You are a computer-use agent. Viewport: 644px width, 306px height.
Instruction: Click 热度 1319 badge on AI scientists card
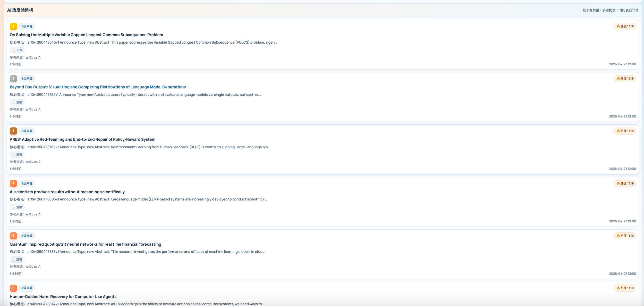coord(625,183)
